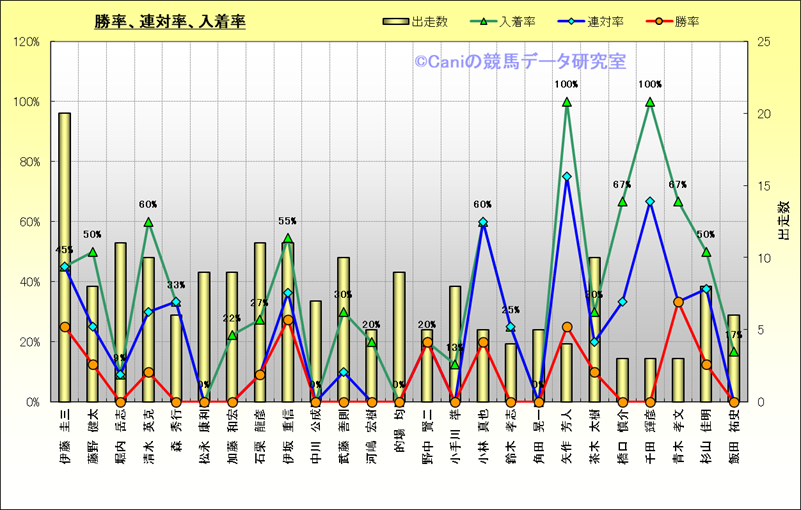
Task: Click the 60% data label above 清水 英克
Action: coord(148,204)
